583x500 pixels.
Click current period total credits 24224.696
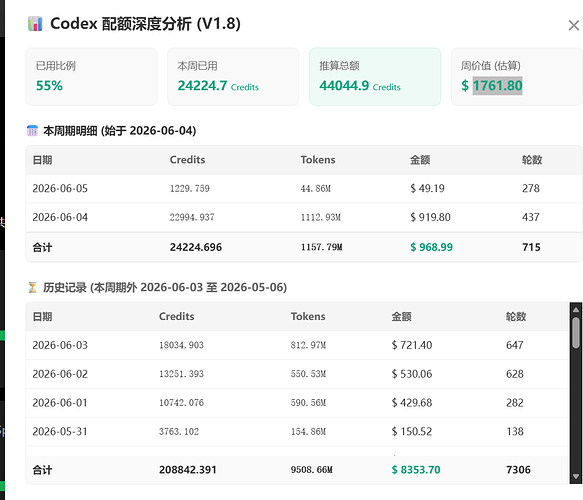coord(196,247)
